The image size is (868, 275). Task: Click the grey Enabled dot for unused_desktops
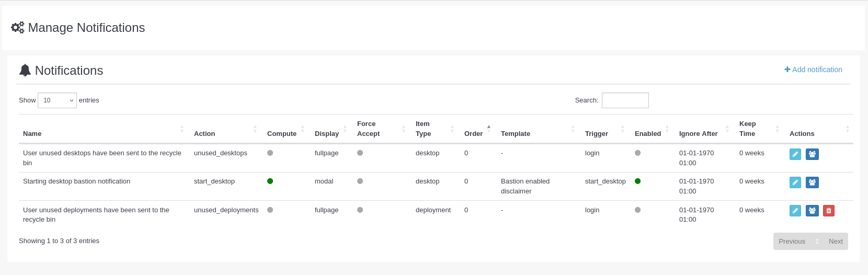click(637, 153)
